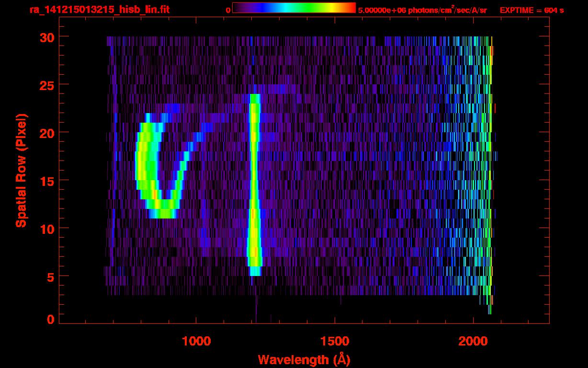Click the 5.00000e+06 photons/cm²/sec/A/sr label
Viewport: 588px width, 368px height.
tap(422, 10)
